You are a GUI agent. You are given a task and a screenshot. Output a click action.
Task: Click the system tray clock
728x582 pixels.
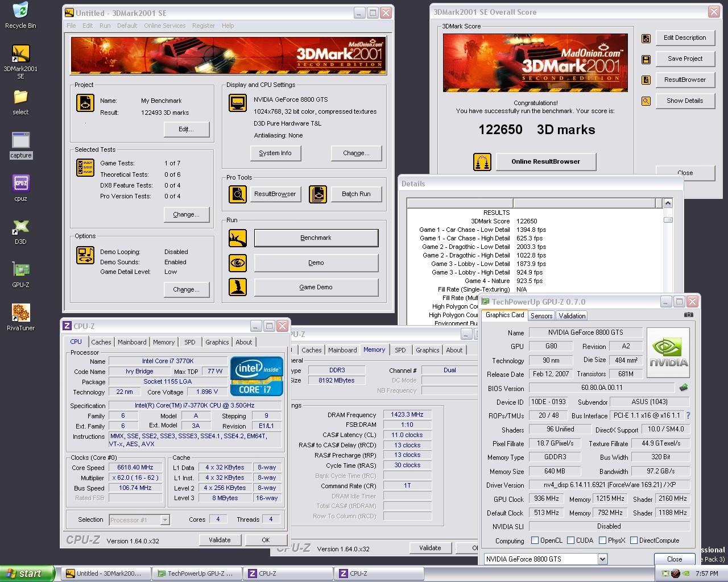[x=706, y=573]
